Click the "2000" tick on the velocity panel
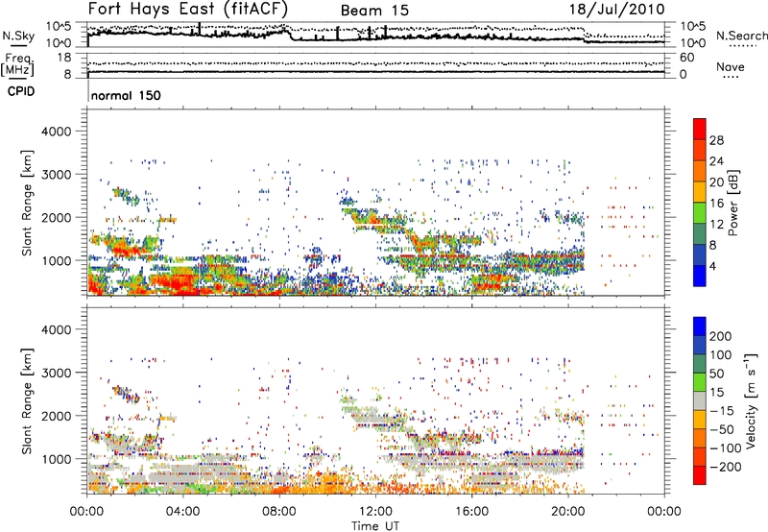Image resolution: width=768 pixels, height=532 pixels. 57,416
